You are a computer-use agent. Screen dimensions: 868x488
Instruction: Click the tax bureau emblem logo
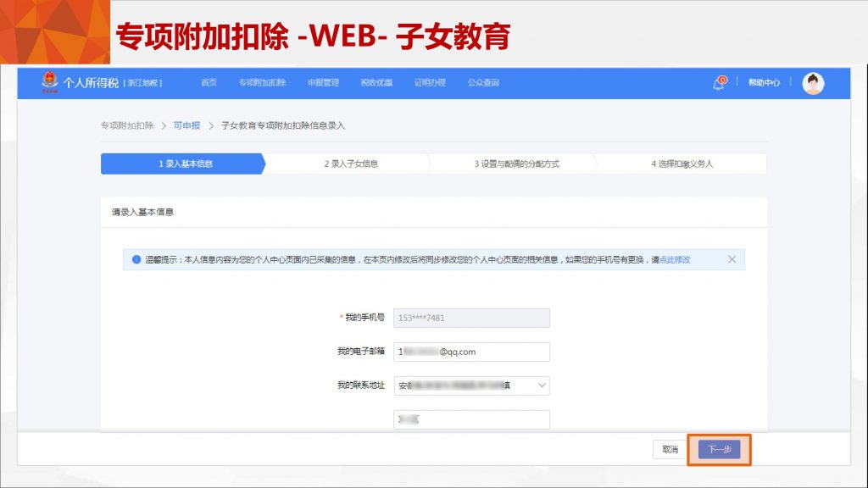(50, 82)
